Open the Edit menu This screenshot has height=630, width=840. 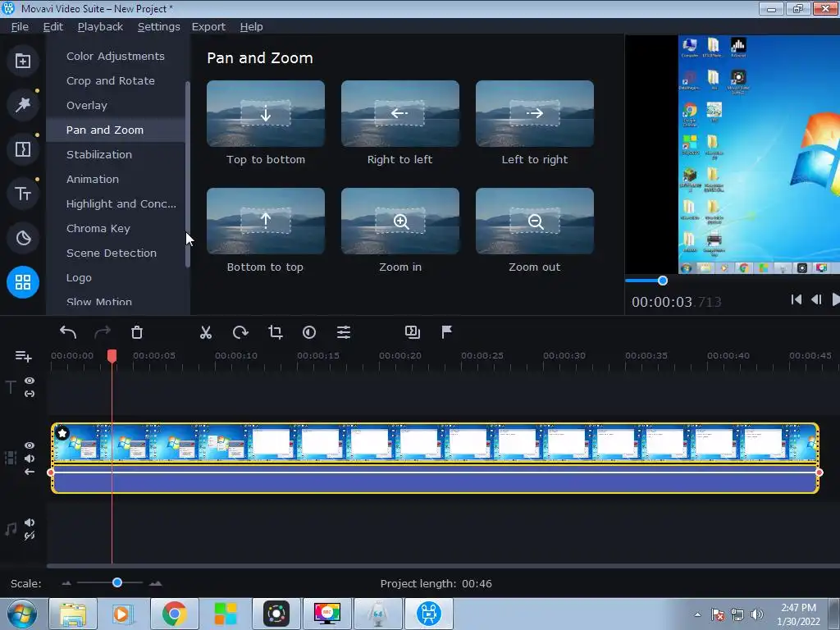pyautogui.click(x=53, y=27)
